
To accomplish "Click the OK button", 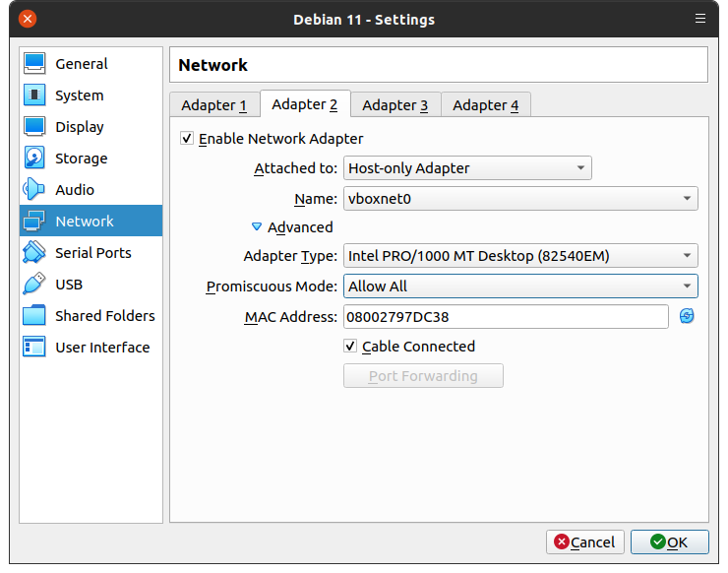I will click(669, 541).
